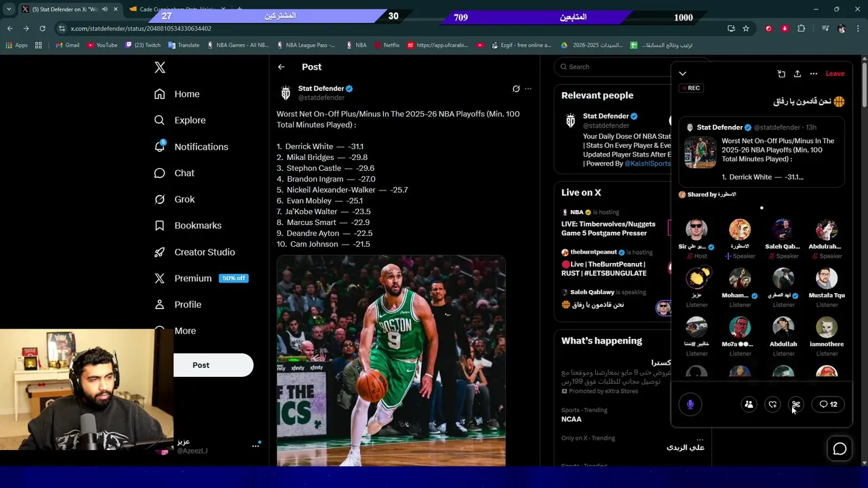Image resolution: width=868 pixels, height=488 pixels.
Task: Open Space comments showing 12
Action: click(828, 405)
